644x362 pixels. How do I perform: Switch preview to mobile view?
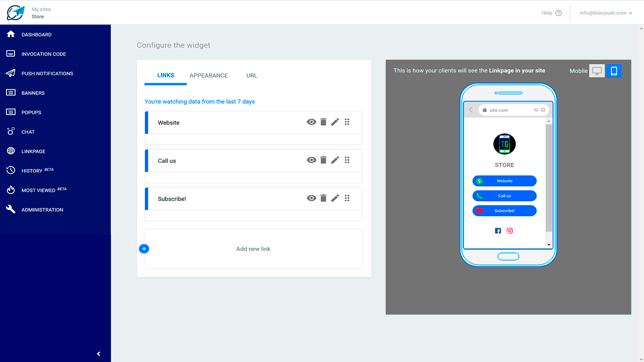point(614,71)
